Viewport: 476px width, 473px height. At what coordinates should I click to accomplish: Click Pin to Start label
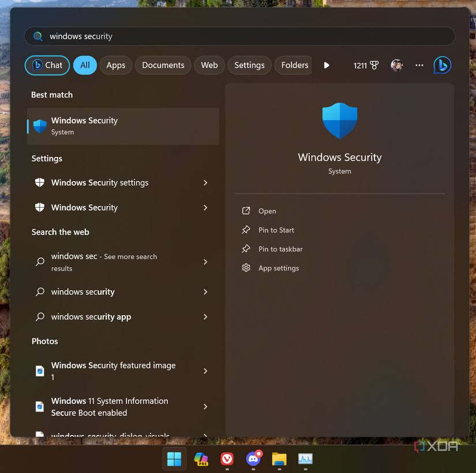[x=276, y=230]
